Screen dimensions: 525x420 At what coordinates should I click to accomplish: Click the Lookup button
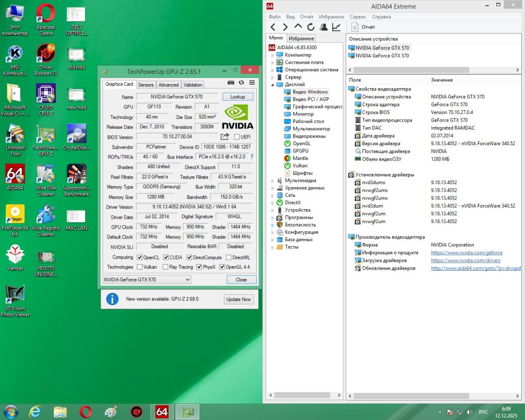point(238,97)
